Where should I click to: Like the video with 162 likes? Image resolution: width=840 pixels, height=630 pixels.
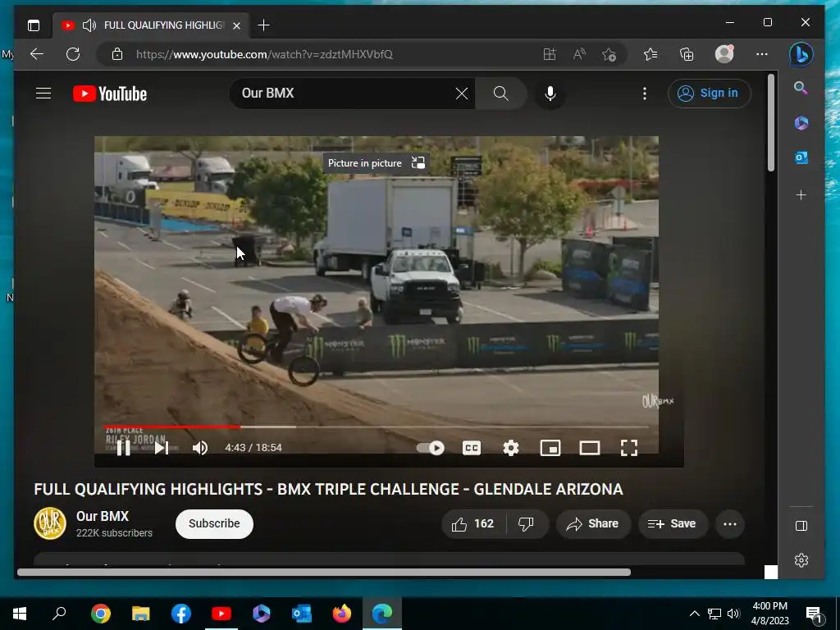(x=473, y=524)
